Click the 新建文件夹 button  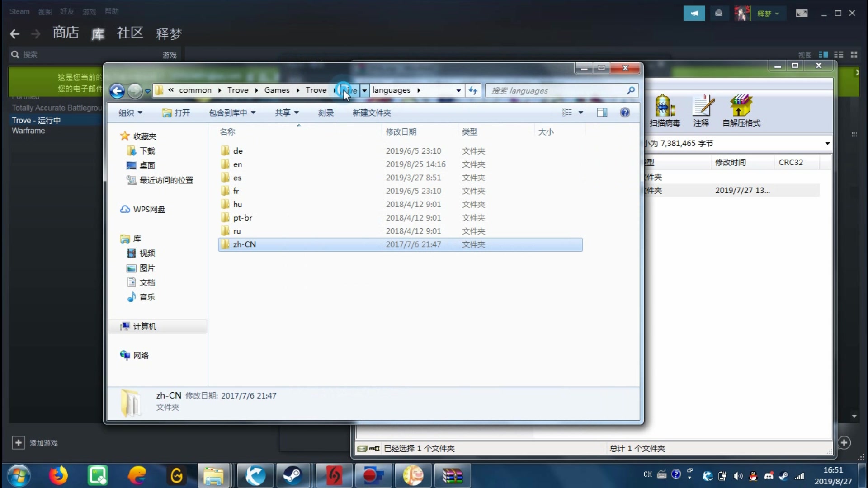372,113
